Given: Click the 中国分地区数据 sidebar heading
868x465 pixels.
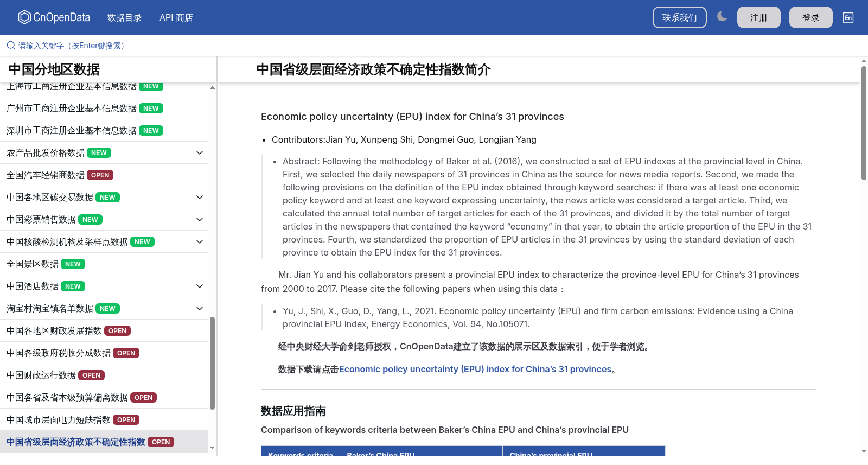Looking at the screenshot, I should pos(54,69).
